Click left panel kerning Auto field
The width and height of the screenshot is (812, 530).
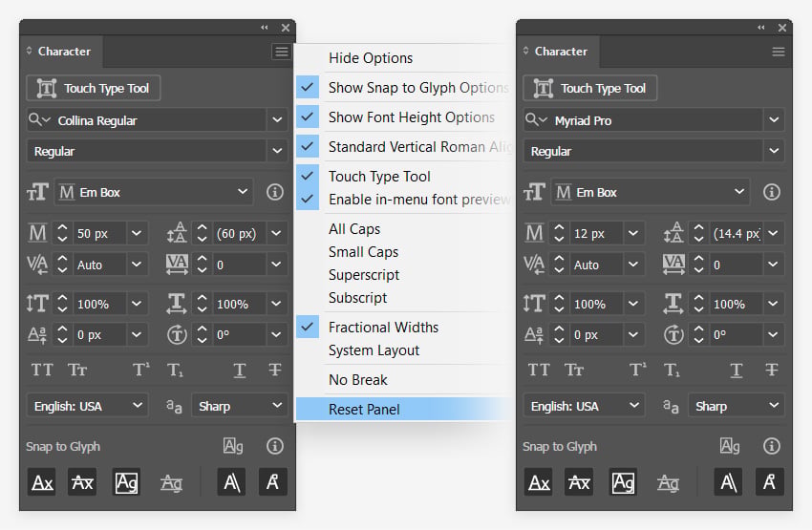point(99,265)
